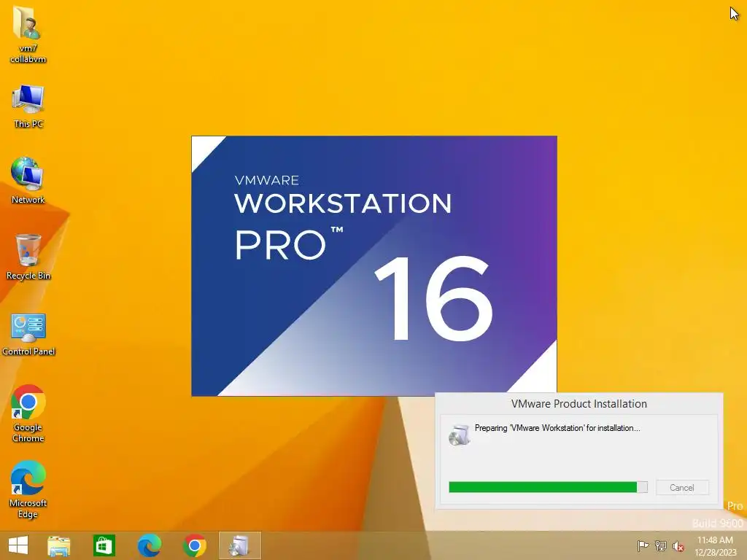Open the Control Panel desktop icon
Image resolution: width=747 pixels, height=560 pixels.
(28, 334)
